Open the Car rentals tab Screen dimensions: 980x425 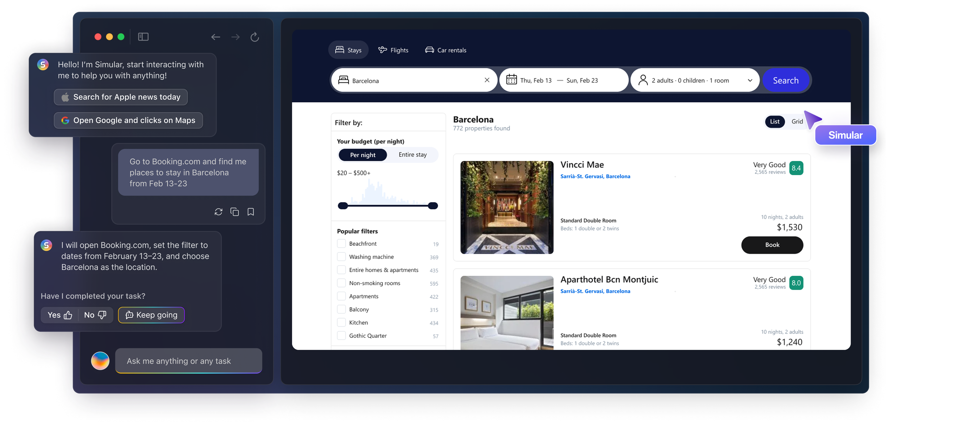[446, 50]
